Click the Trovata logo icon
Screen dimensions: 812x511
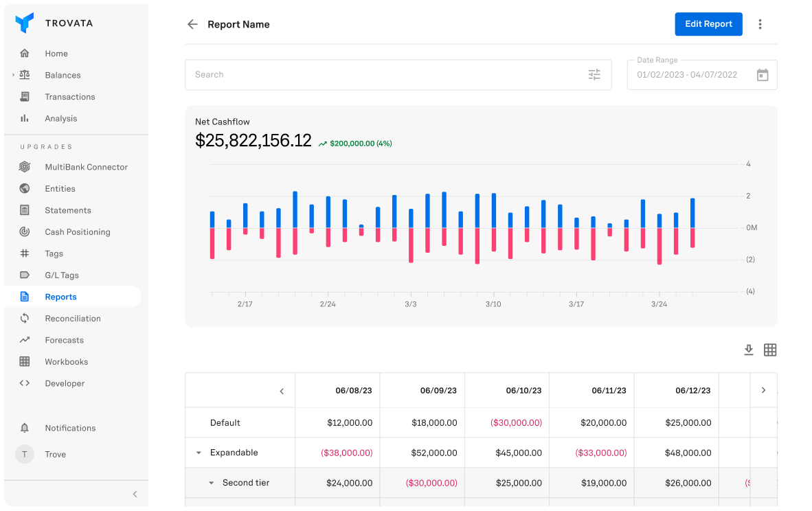[x=24, y=23]
